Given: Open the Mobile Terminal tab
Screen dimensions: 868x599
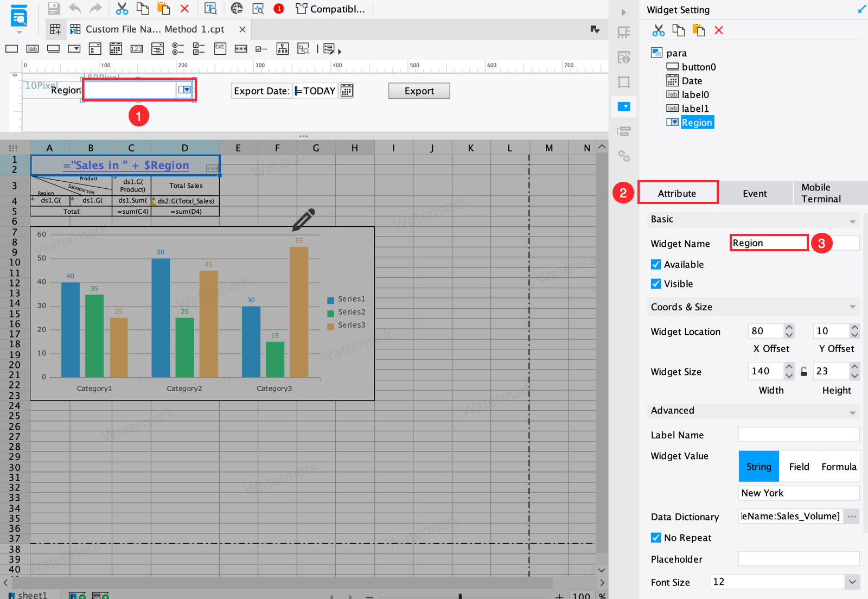Looking at the screenshot, I should point(821,194).
